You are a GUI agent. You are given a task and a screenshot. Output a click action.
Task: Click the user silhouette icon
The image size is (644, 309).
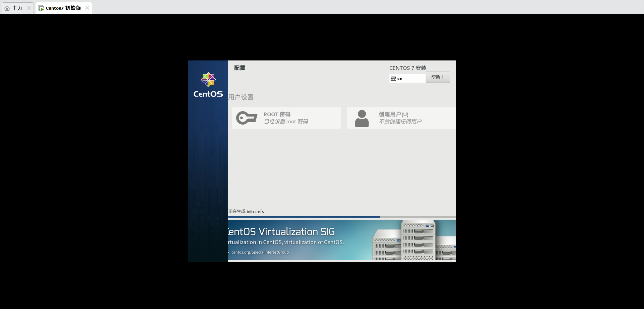click(x=362, y=119)
